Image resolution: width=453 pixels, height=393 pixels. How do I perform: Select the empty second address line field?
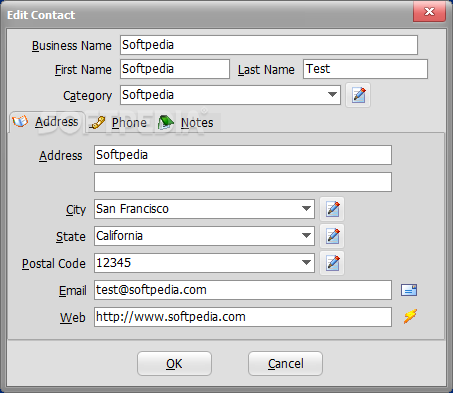click(243, 182)
